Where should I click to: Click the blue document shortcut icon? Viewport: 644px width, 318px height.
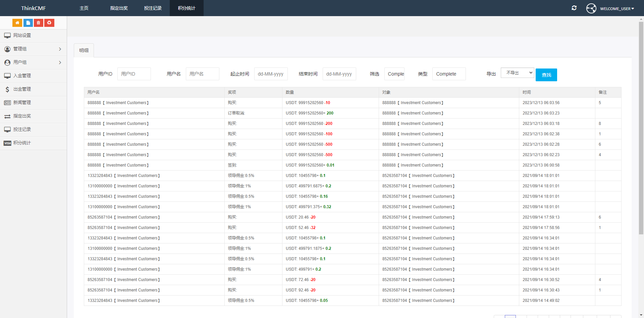point(28,23)
